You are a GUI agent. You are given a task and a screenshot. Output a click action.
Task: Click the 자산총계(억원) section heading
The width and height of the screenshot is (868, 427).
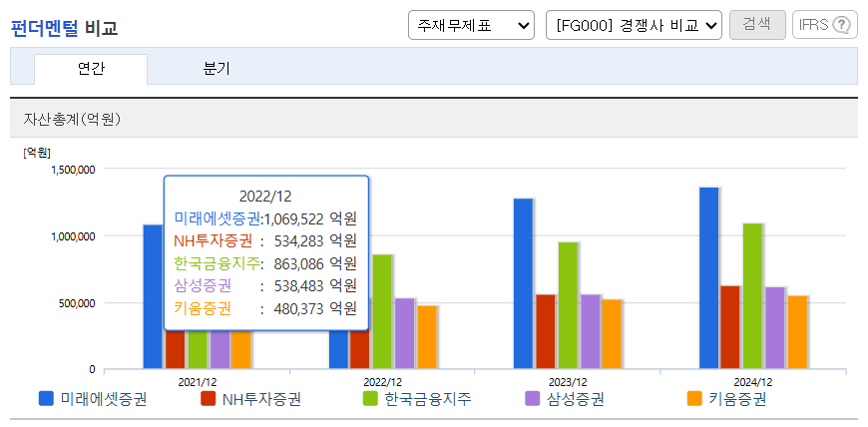[x=72, y=119]
